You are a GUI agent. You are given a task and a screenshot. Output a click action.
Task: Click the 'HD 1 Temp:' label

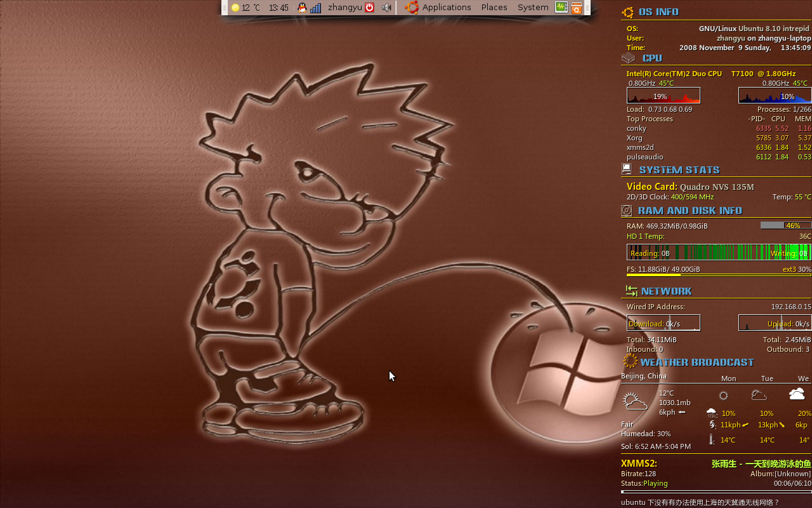click(646, 236)
